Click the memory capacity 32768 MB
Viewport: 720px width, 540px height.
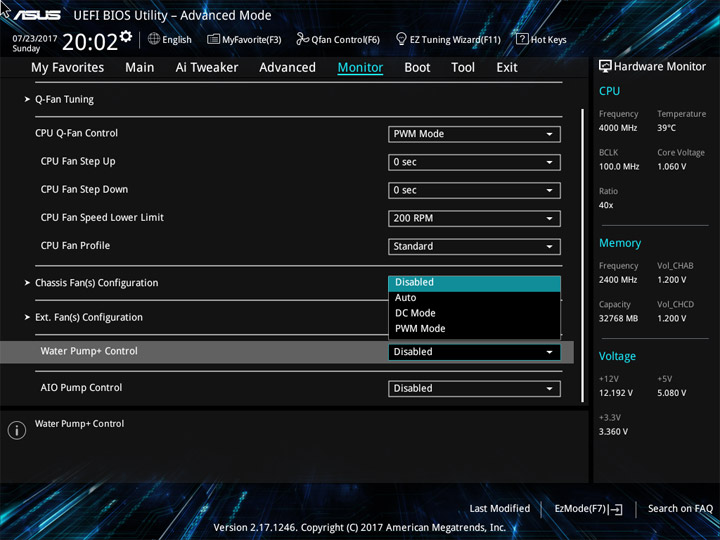coord(619,318)
